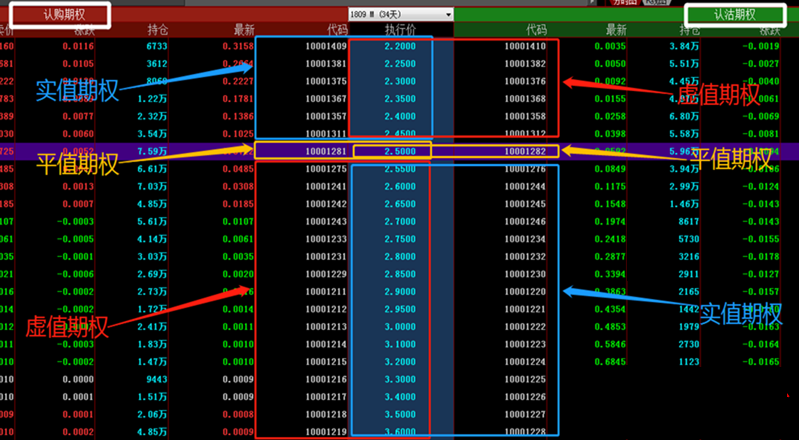Image resolution: width=800 pixels, height=443 pixels.
Task: Select call contract code 10001213
Action: point(326,327)
